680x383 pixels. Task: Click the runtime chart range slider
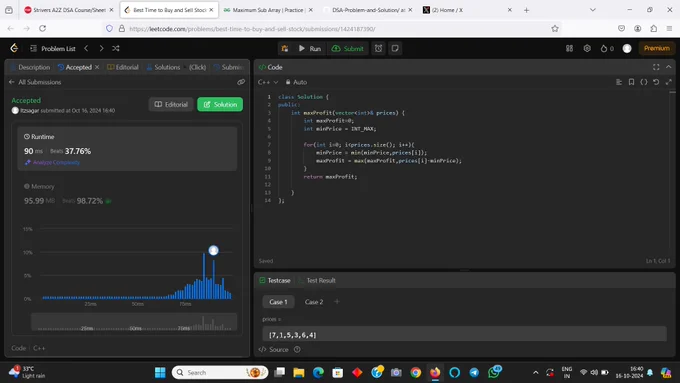click(134, 322)
